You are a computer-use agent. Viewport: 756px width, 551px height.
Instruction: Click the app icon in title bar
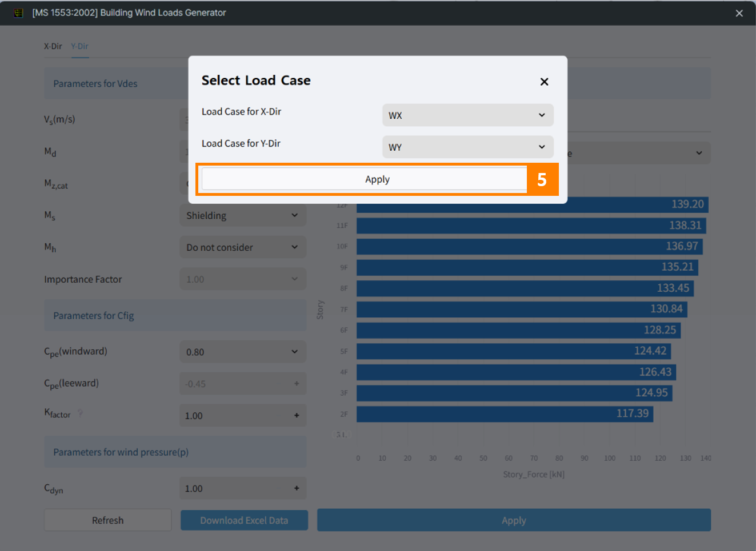18,13
